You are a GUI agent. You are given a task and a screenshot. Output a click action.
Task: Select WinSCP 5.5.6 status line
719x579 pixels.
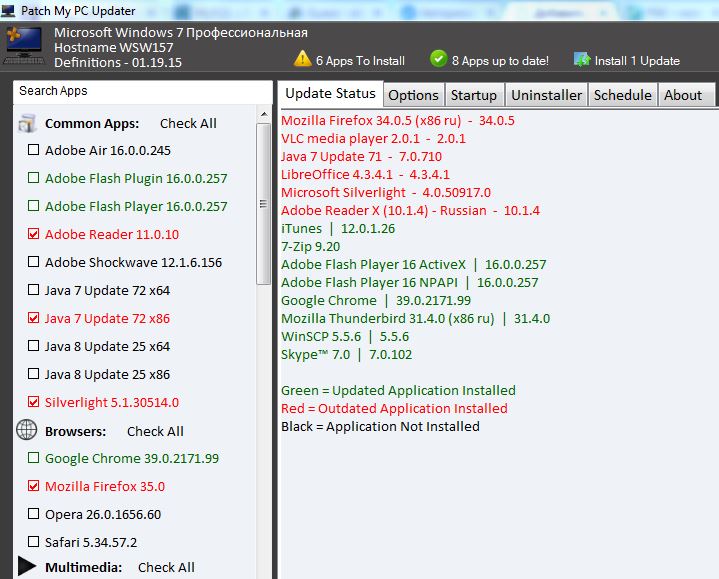click(x=345, y=336)
